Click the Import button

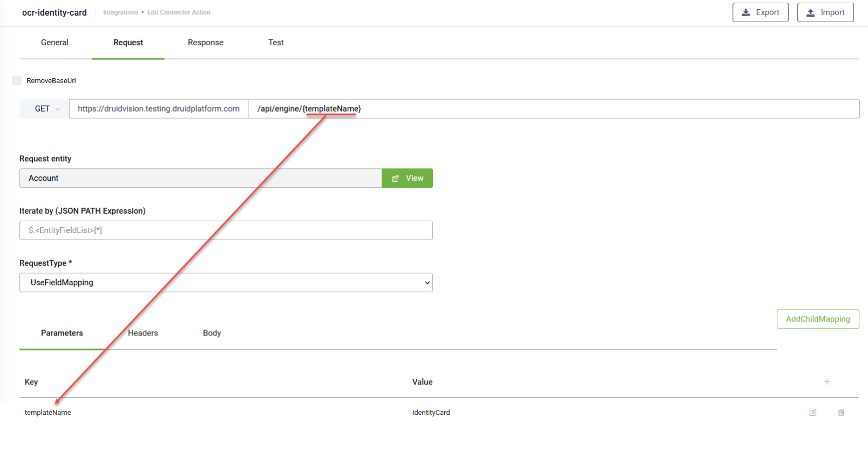(825, 12)
